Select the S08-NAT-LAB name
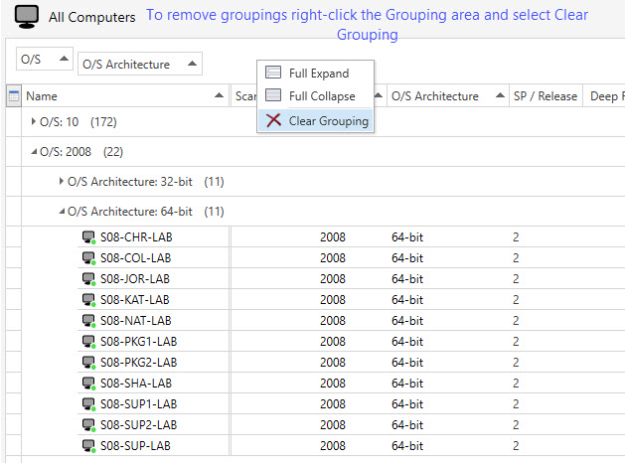 pos(136,321)
